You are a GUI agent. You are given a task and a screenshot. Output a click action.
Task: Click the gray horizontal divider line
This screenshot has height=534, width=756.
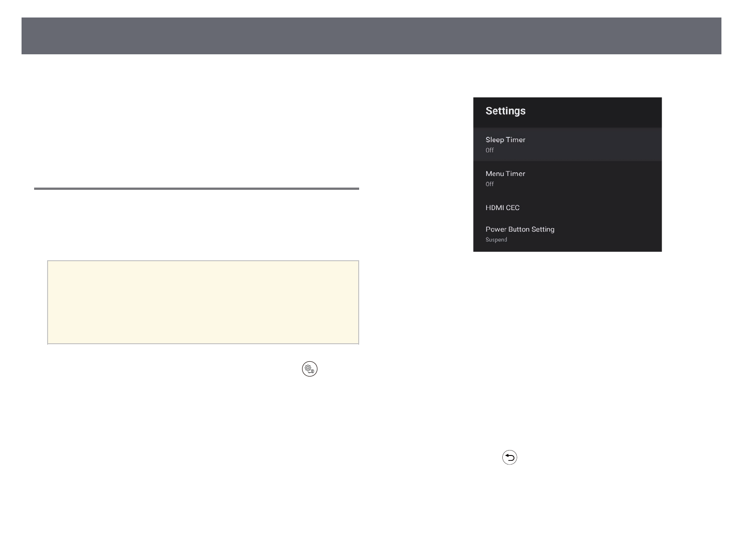[196, 189]
